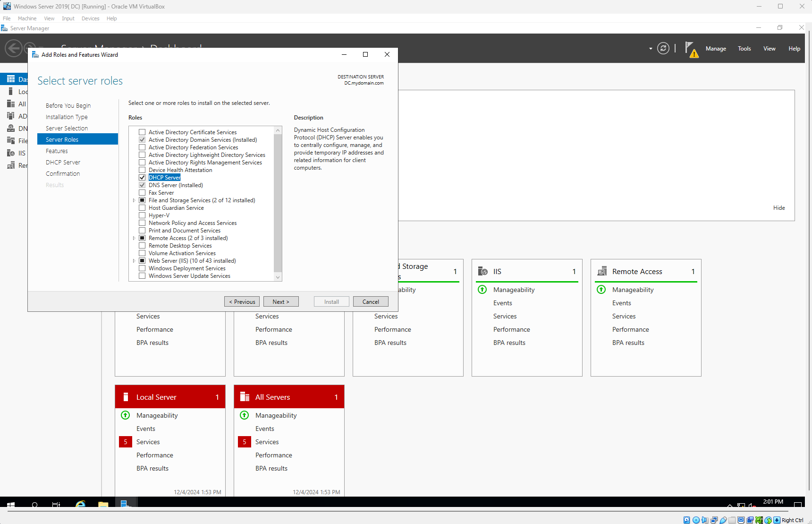Select the IIS sidebar icon

point(11,153)
